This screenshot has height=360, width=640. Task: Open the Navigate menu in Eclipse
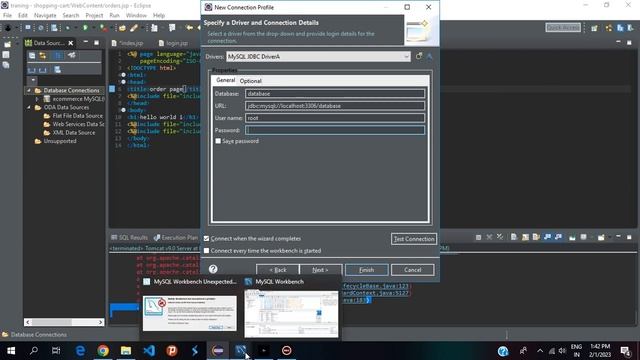pyautogui.click(x=45, y=15)
